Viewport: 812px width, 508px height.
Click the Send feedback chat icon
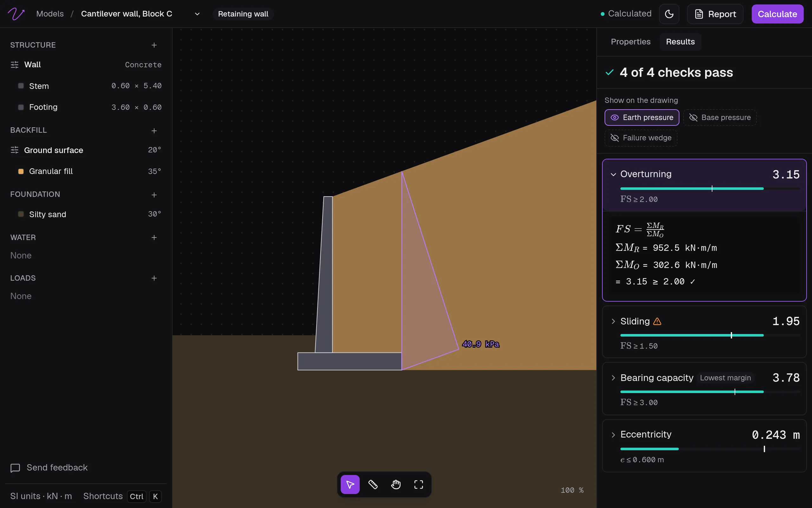pyautogui.click(x=15, y=468)
